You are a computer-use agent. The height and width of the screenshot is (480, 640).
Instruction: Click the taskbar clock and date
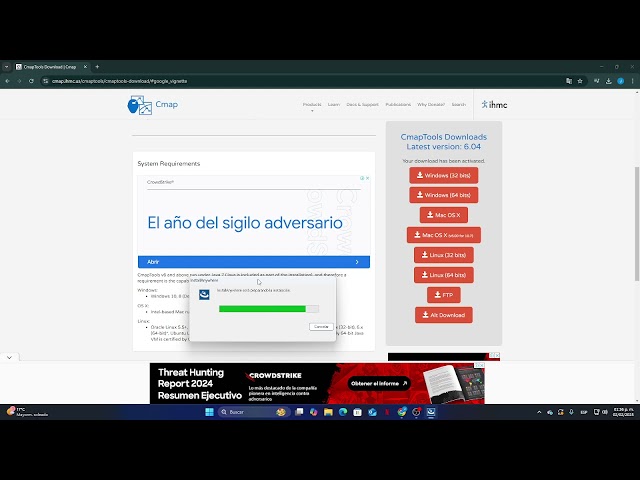[x=624, y=412]
